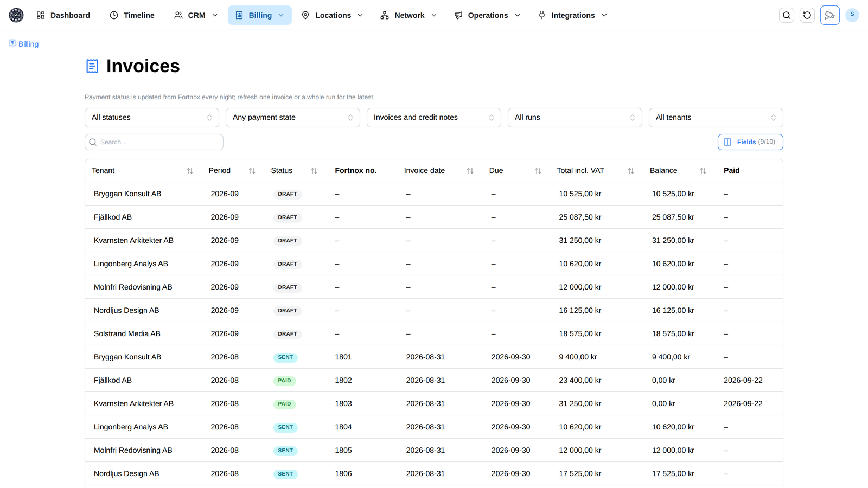Sort table by Tenant column arrows
This screenshot has width=868, height=488.
[190, 171]
